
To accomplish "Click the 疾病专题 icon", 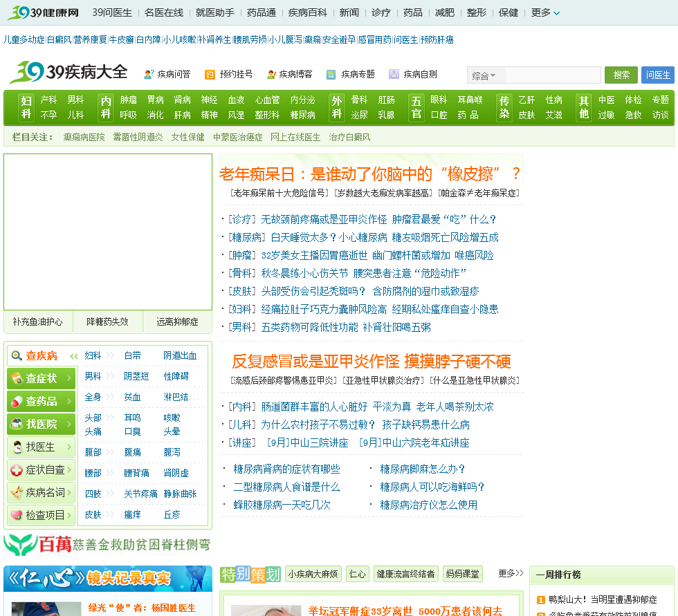I will click(331, 75).
